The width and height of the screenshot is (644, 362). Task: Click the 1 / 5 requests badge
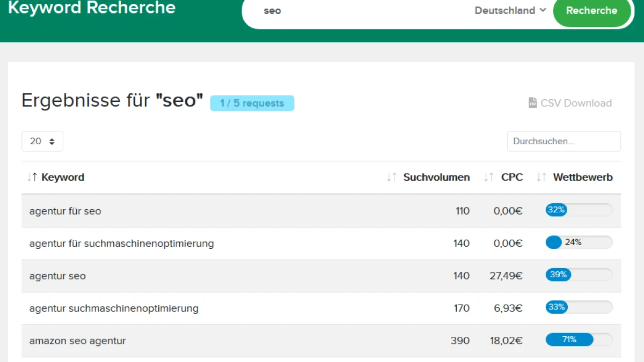[252, 104]
